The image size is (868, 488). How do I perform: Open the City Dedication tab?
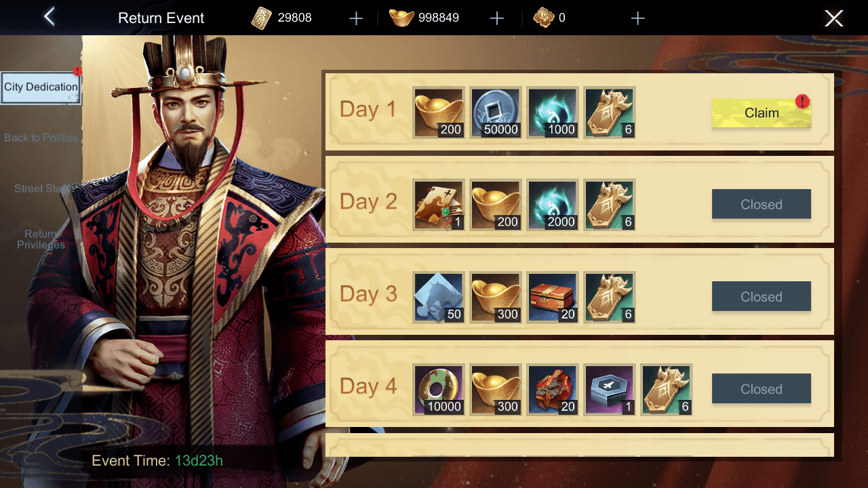point(41,87)
